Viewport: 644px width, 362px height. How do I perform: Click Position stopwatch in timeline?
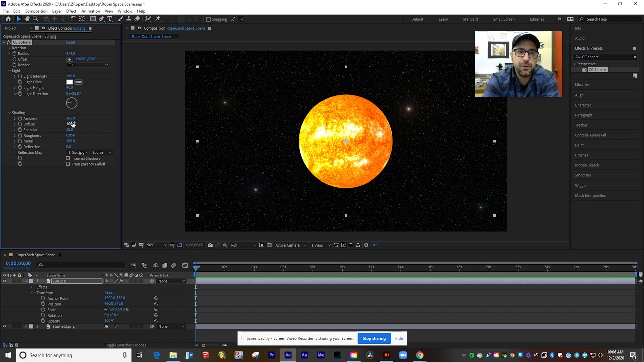point(43,304)
